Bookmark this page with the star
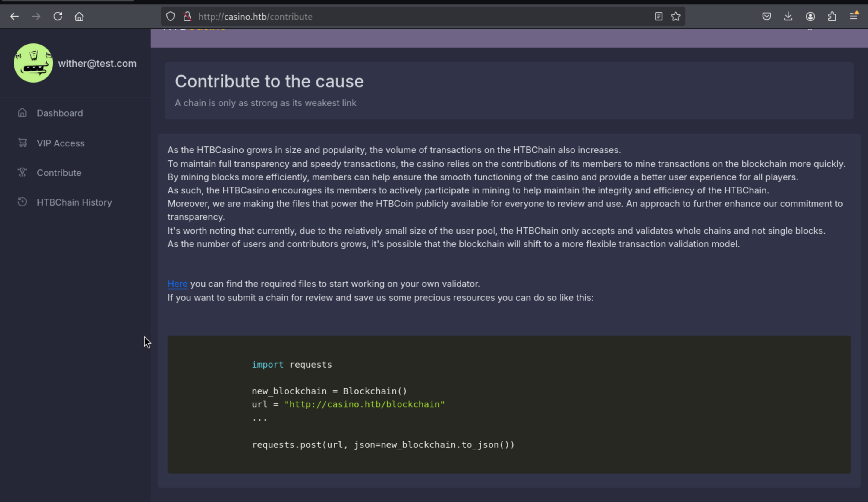Viewport: 868px width, 502px height. (x=675, y=16)
